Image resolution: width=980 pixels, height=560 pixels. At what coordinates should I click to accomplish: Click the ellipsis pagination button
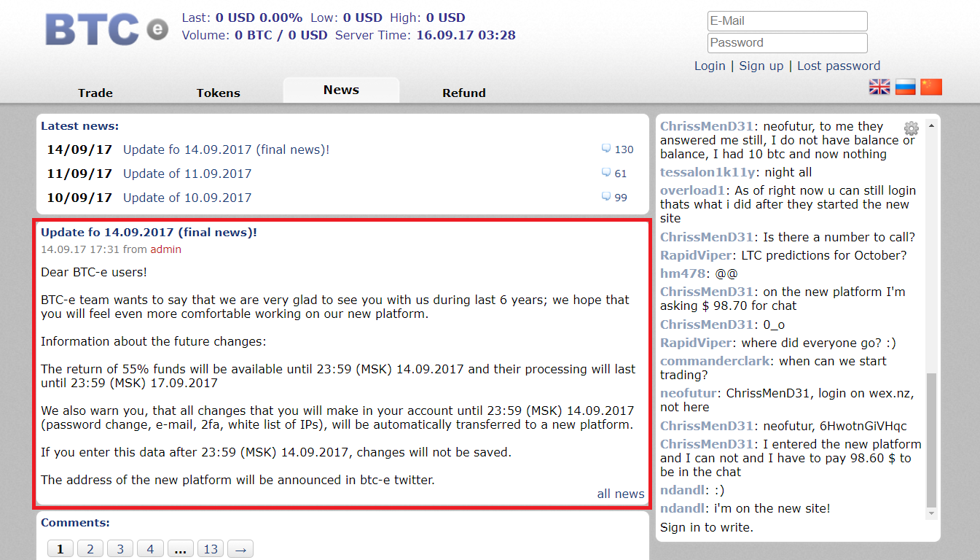coord(181,549)
